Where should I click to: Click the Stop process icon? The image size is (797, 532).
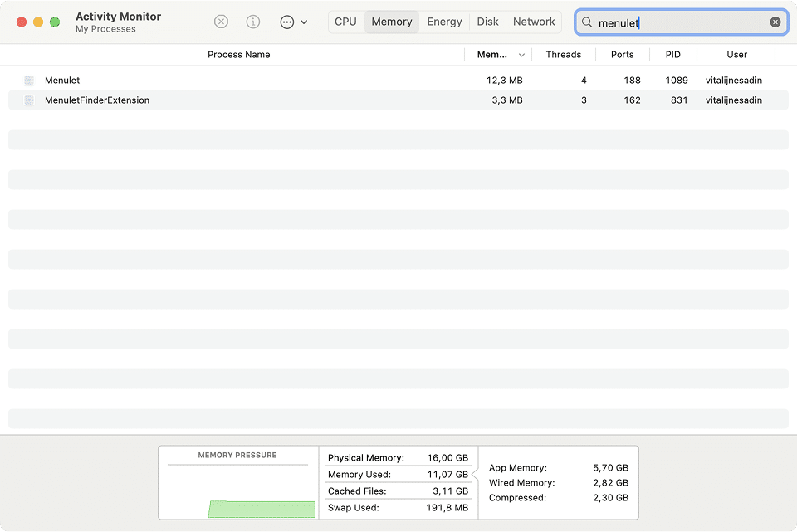pyautogui.click(x=221, y=22)
